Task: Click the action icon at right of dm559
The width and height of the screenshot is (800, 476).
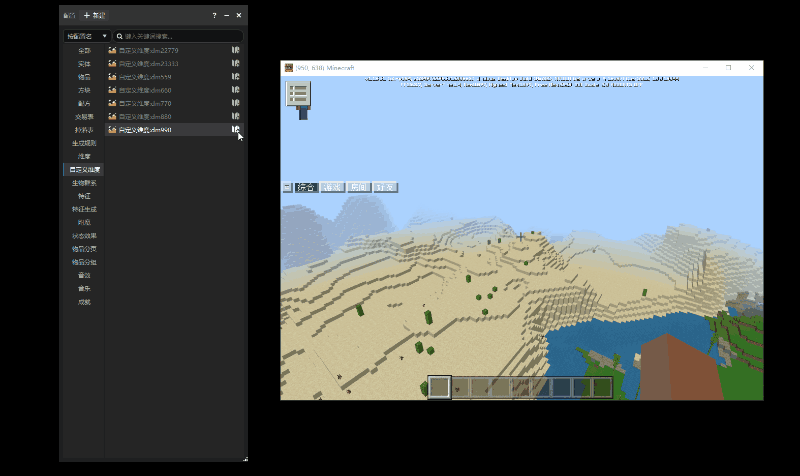Action: point(235,77)
